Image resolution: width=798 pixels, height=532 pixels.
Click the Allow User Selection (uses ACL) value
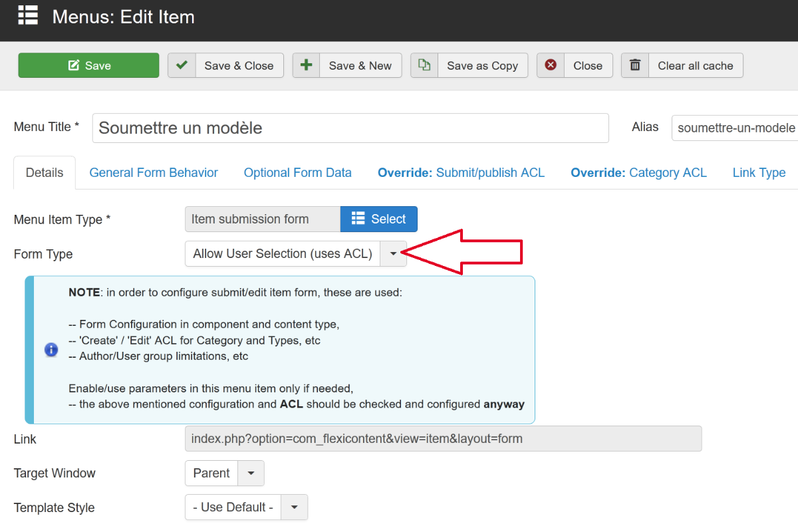(283, 253)
